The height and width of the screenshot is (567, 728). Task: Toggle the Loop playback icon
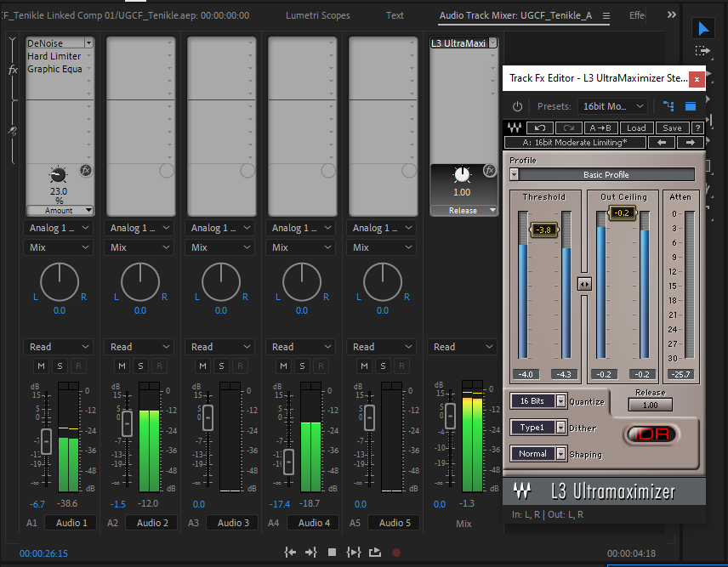tap(375, 553)
